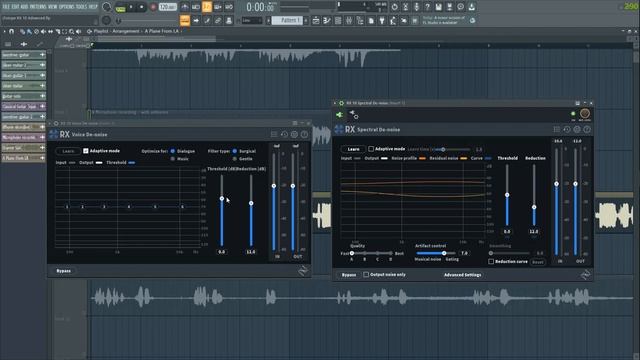Select Dialogue optimize option

(173, 151)
